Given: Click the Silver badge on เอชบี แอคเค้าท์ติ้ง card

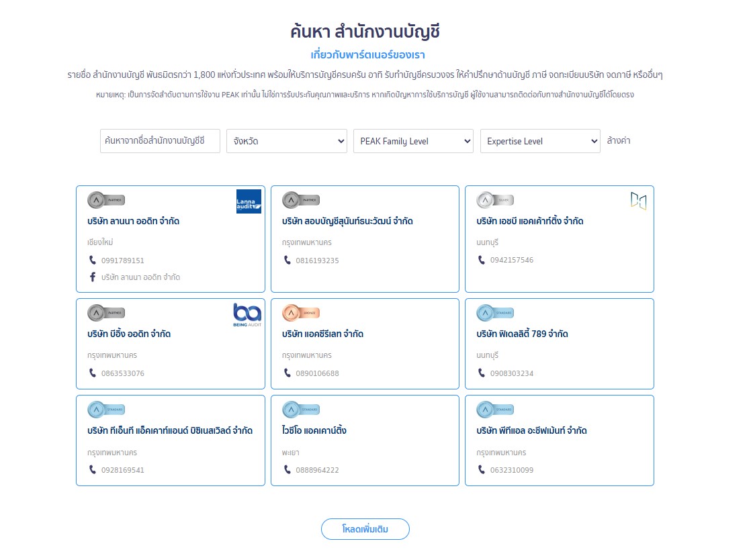Looking at the screenshot, I should pos(495,200).
